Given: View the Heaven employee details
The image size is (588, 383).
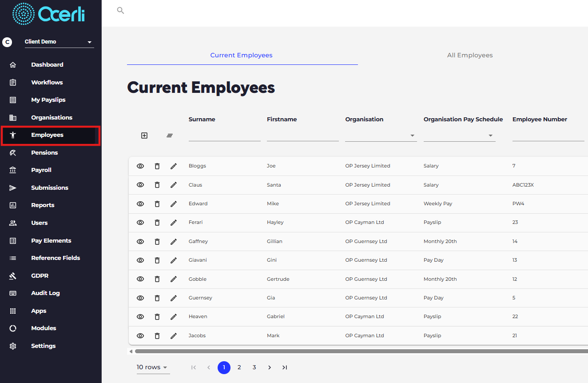Looking at the screenshot, I should click(140, 316).
